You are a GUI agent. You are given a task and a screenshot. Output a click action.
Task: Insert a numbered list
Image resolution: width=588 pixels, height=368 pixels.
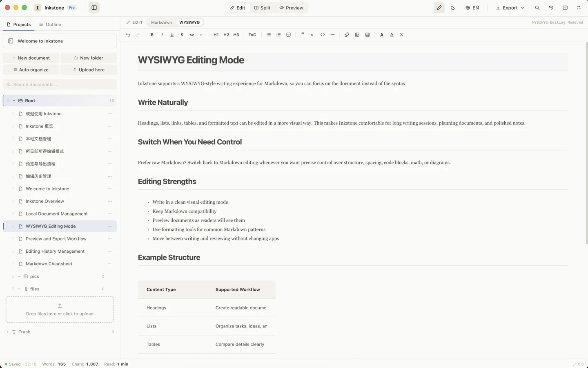[278, 35]
